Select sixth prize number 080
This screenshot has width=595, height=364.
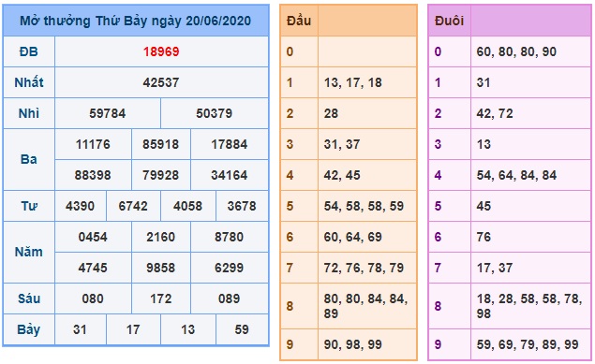(x=93, y=298)
